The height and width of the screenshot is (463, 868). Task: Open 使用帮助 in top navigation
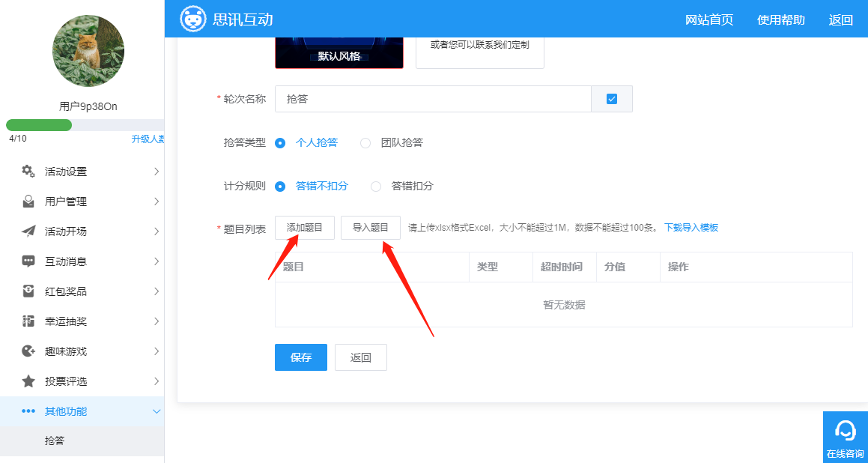pos(780,19)
